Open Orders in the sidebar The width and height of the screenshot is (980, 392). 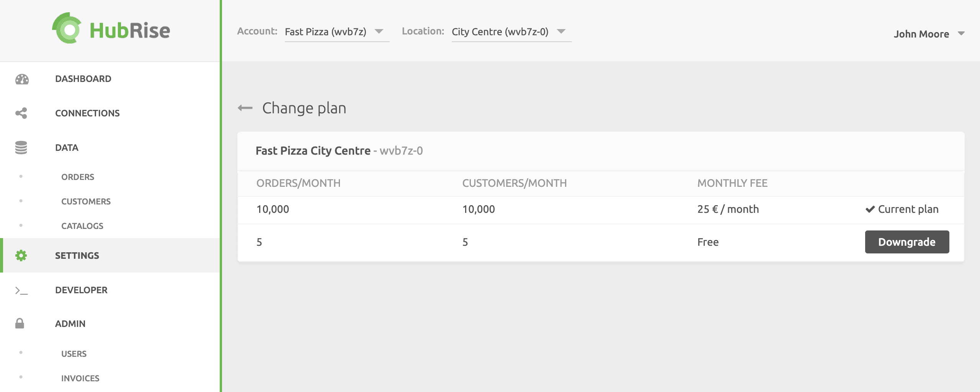click(x=78, y=177)
